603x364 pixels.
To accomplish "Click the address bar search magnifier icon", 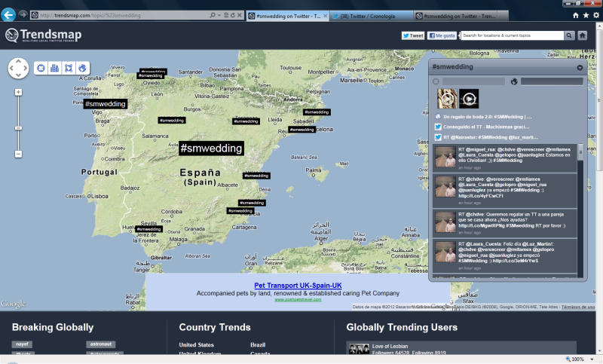I will point(213,15).
